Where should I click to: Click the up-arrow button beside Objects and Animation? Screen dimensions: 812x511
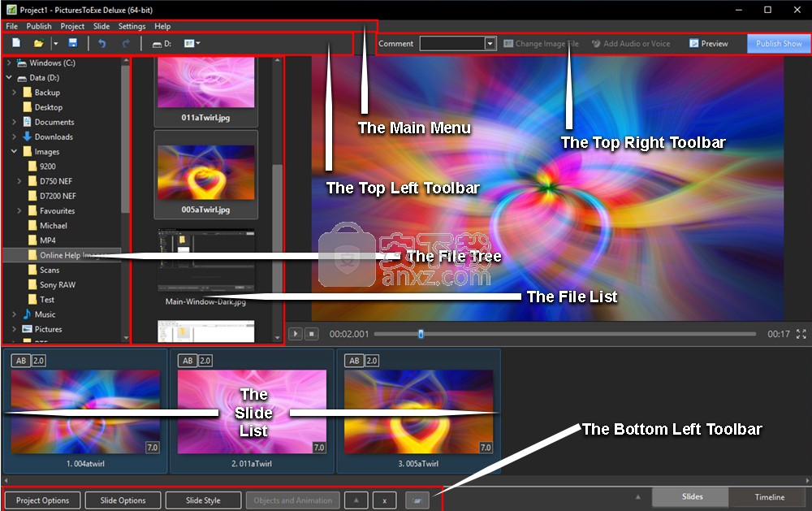[x=356, y=500]
